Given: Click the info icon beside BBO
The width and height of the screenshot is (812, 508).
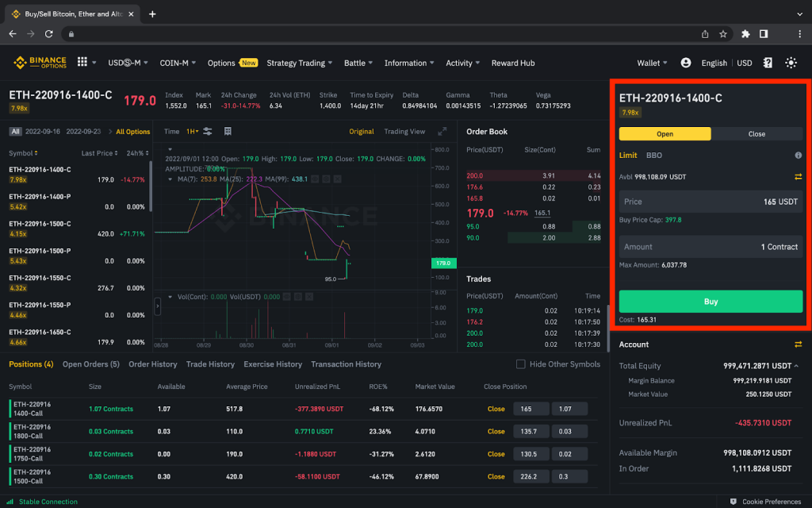Looking at the screenshot, I should 800,155.
